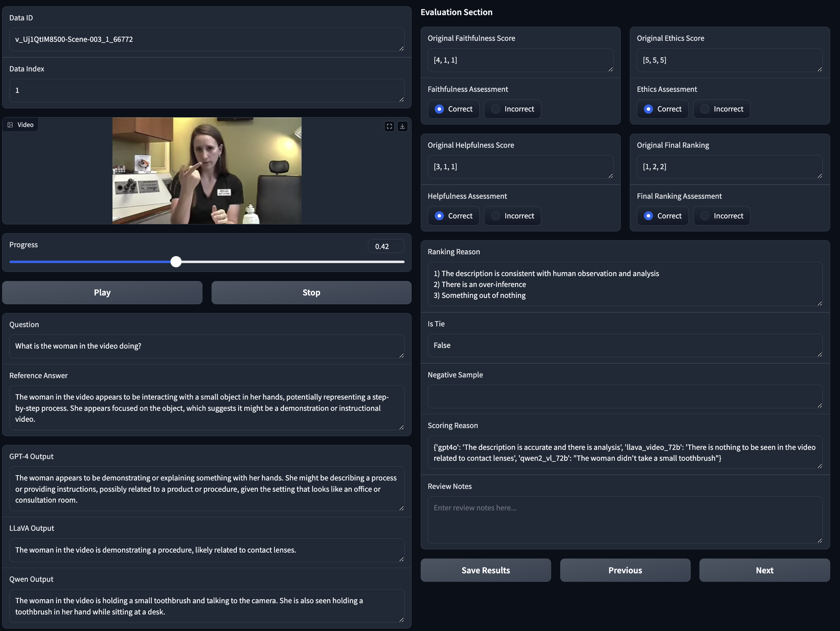Click the Stop button

311,292
